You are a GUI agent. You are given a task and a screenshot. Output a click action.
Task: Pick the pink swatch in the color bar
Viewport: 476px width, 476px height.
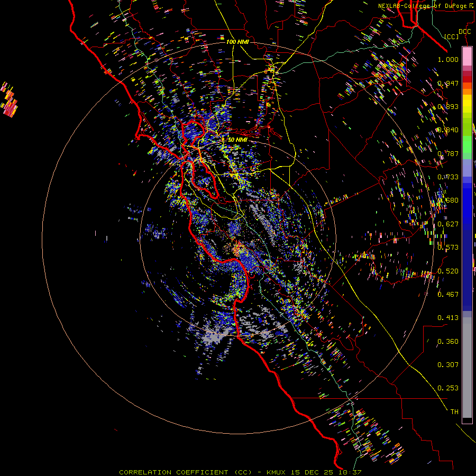pos(467,56)
